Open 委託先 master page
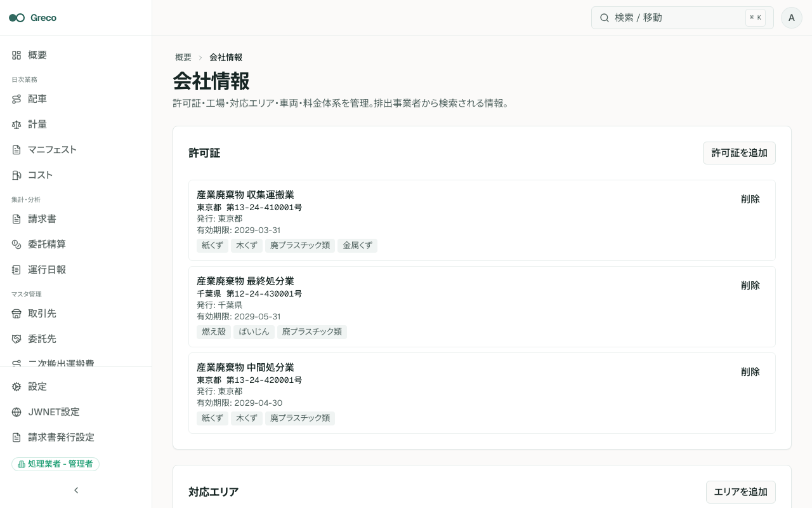 point(76,339)
